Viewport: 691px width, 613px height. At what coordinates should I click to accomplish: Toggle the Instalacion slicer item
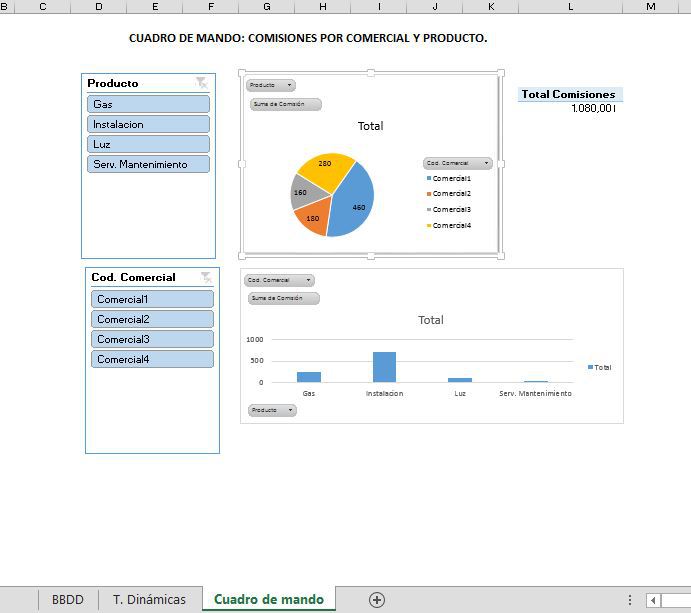[x=149, y=124]
